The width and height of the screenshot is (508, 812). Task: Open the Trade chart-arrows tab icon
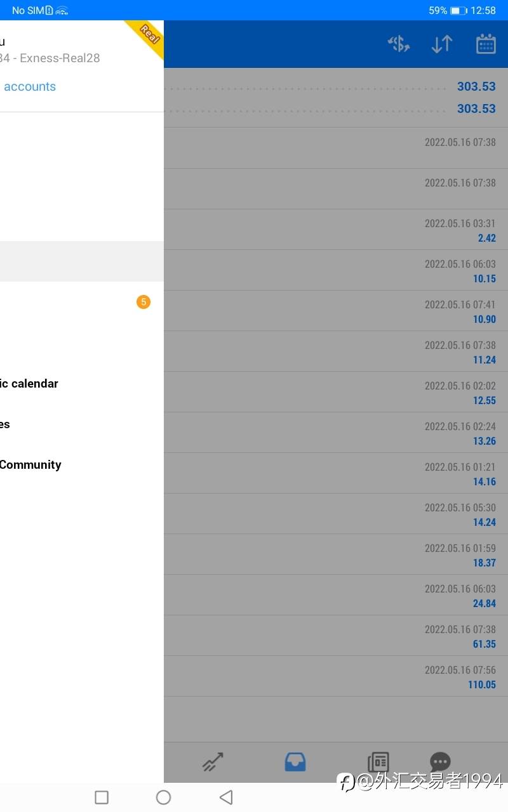[213, 761]
